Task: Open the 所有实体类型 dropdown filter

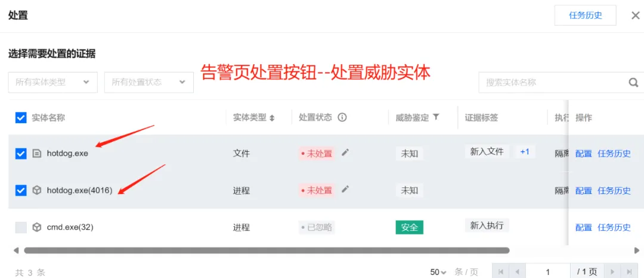Action: point(52,82)
